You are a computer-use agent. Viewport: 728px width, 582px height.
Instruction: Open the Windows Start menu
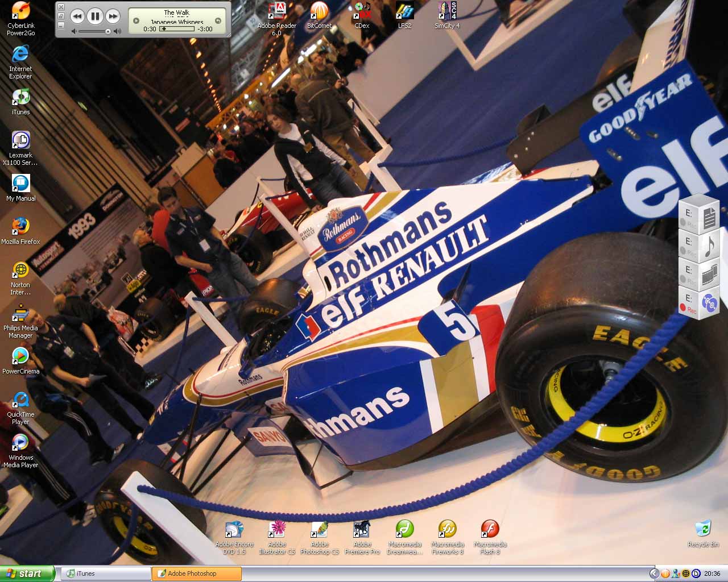(27, 573)
